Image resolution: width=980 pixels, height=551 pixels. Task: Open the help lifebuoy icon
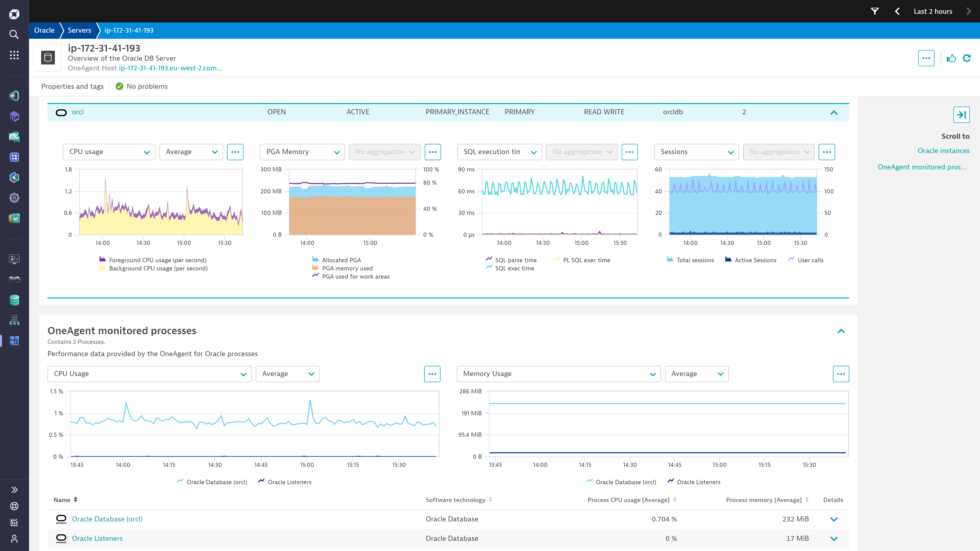click(x=14, y=506)
